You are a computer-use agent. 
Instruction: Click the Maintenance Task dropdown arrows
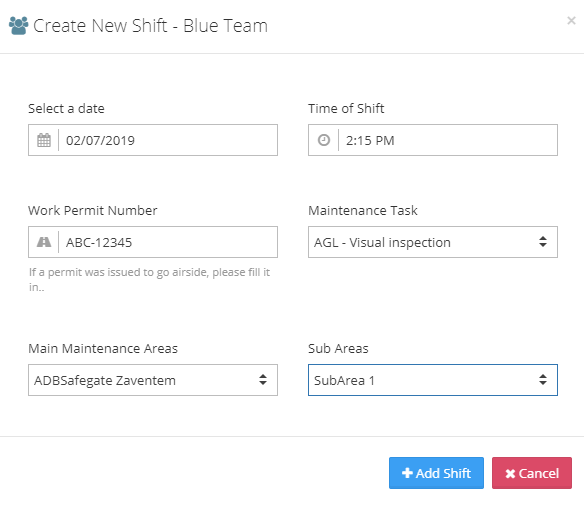pyautogui.click(x=543, y=242)
